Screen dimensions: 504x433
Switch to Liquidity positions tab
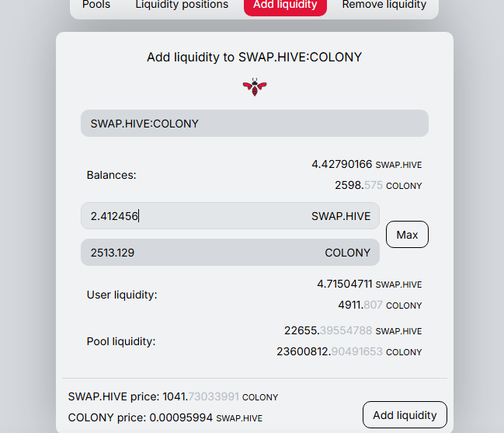pyautogui.click(x=182, y=5)
